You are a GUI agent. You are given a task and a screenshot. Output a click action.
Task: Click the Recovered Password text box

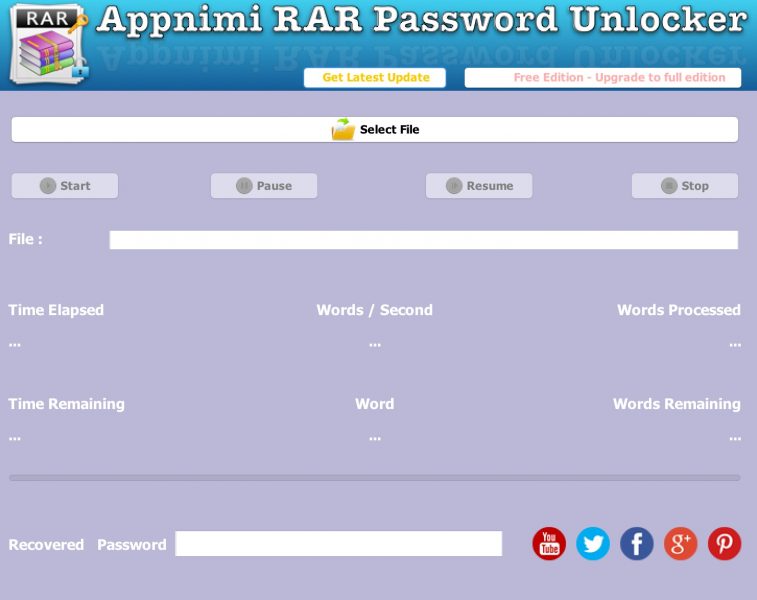(x=339, y=544)
